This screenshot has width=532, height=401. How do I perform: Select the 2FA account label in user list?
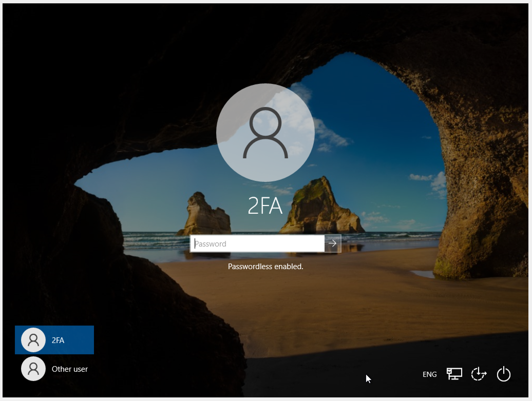pos(58,340)
